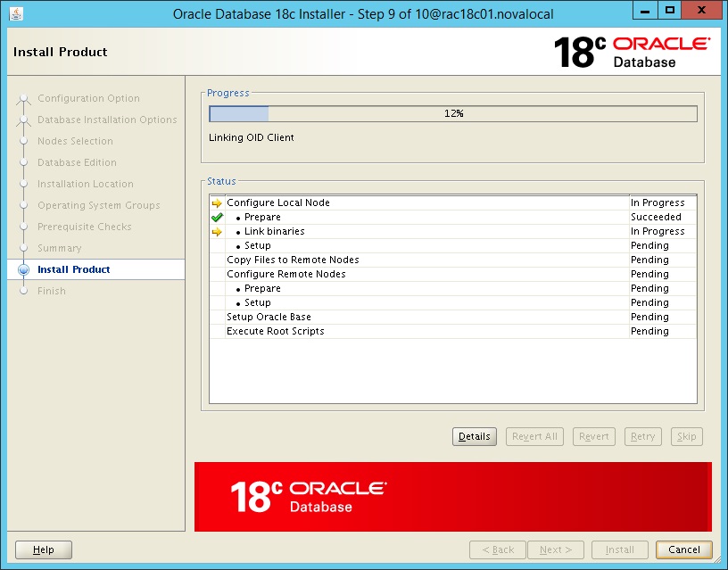Screen dimensions: 728x570
Task: Click the Revert button
Action: 593,436
